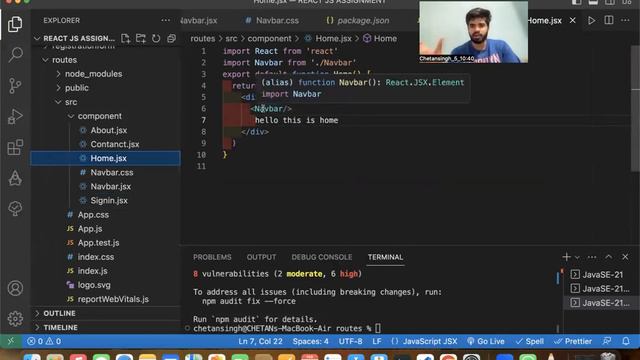Open the Search view in activity bar
The image size is (640, 360).
15,54
